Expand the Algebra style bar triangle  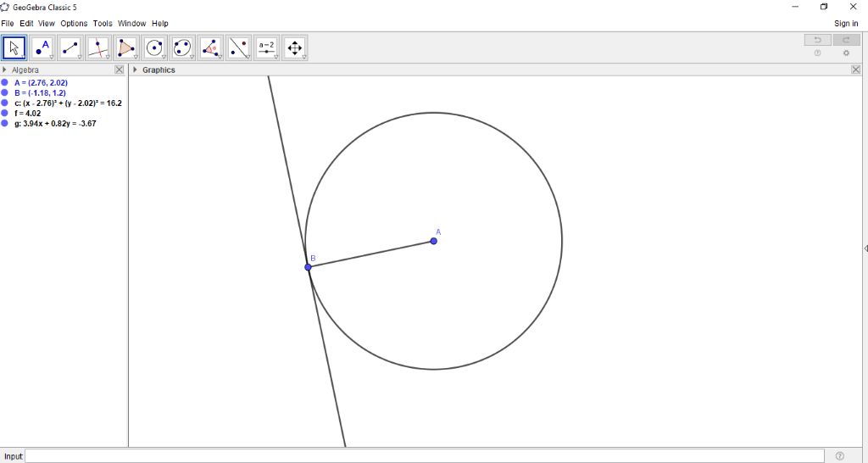click(x=4, y=70)
